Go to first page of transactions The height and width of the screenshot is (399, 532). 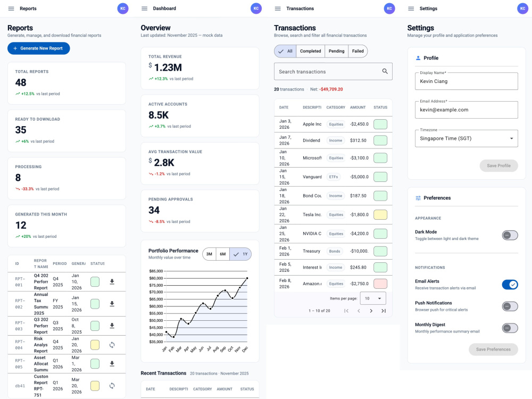tap(346, 311)
